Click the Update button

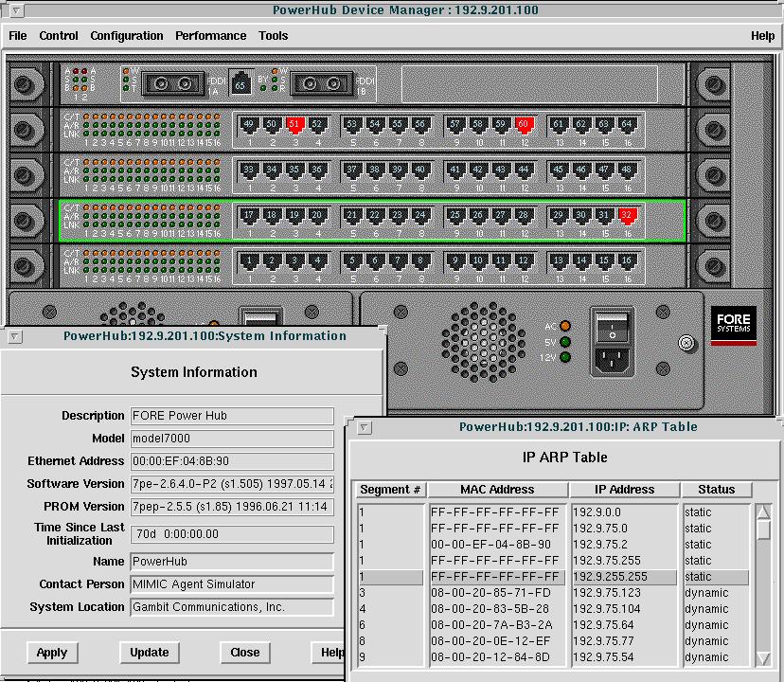pyautogui.click(x=150, y=653)
